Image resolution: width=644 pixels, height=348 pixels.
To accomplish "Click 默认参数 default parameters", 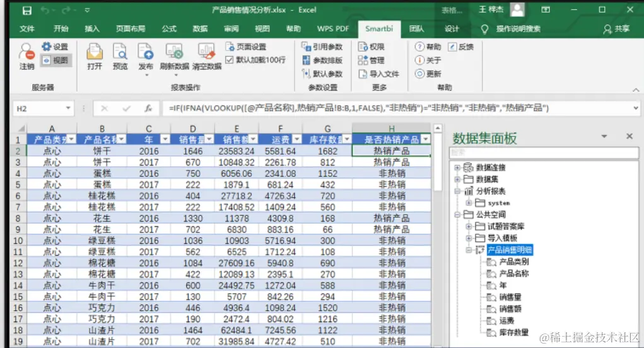I will 322,74.
